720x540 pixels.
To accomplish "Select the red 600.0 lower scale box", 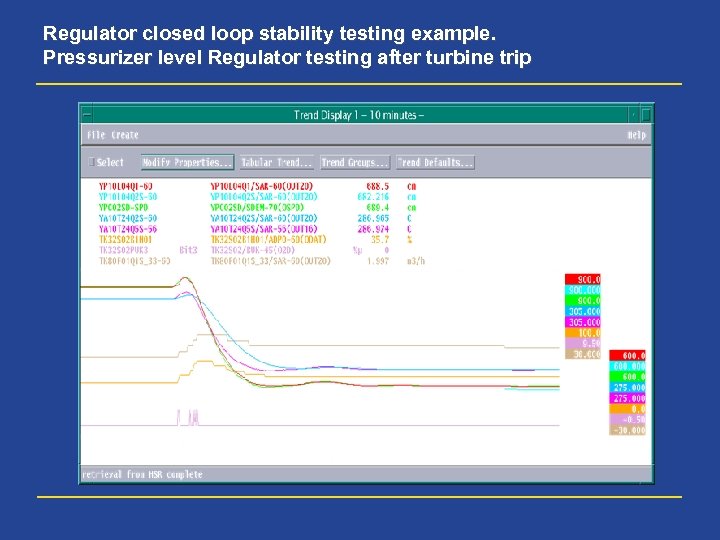I will (627, 355).
